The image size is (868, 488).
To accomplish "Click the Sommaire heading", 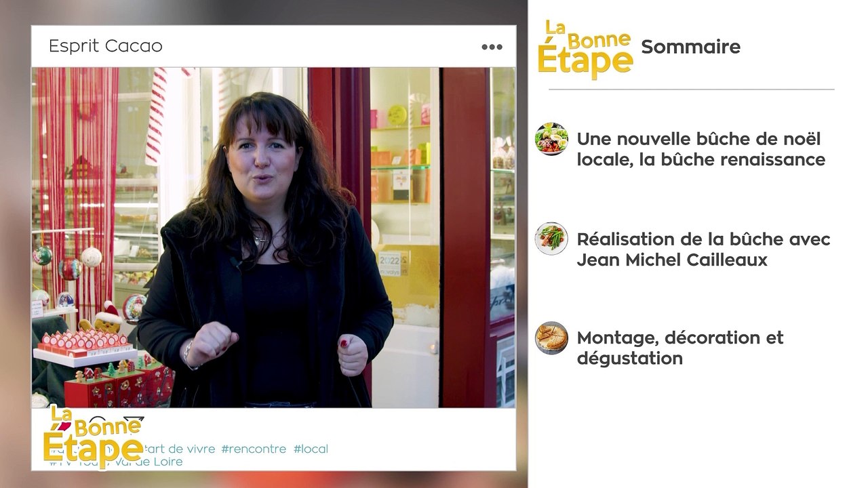I will [x=690, y=47].
